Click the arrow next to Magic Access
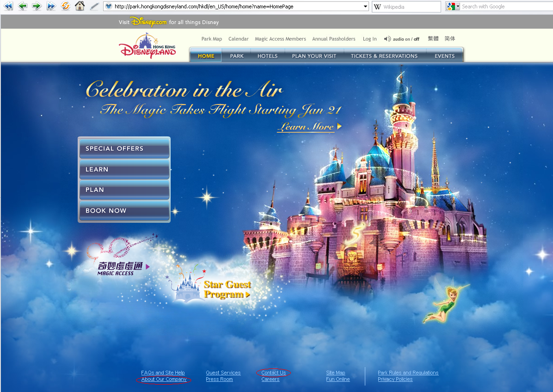 [x=148, y=267]
